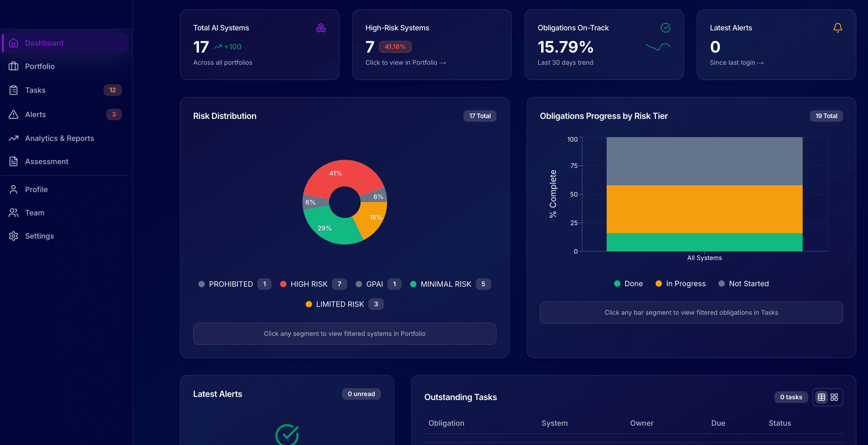The height and width of the screenshot is (445, 868).
Task: Click the Due column header
Action: pyautogui.click(x=718, y=423)
